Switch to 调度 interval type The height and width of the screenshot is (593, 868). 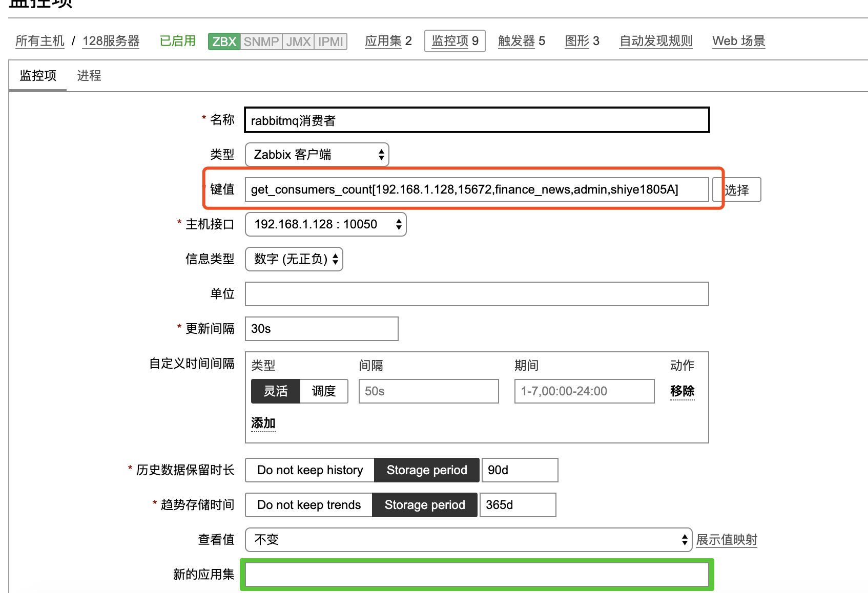[x=323, y=391]
